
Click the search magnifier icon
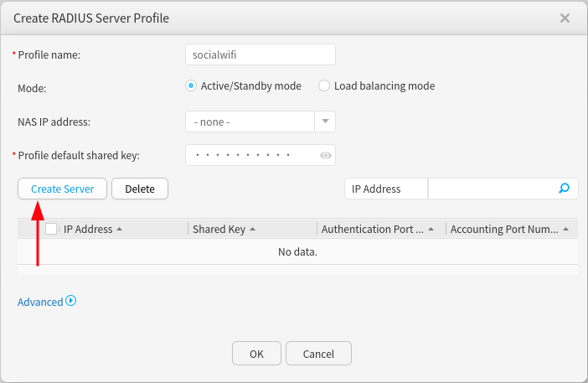[x=565, y=189]
